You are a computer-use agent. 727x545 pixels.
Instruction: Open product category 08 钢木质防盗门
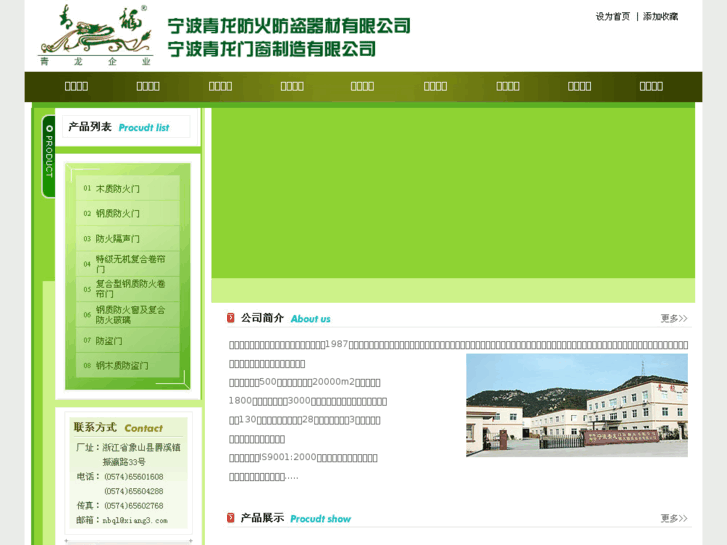pos(128,365)
